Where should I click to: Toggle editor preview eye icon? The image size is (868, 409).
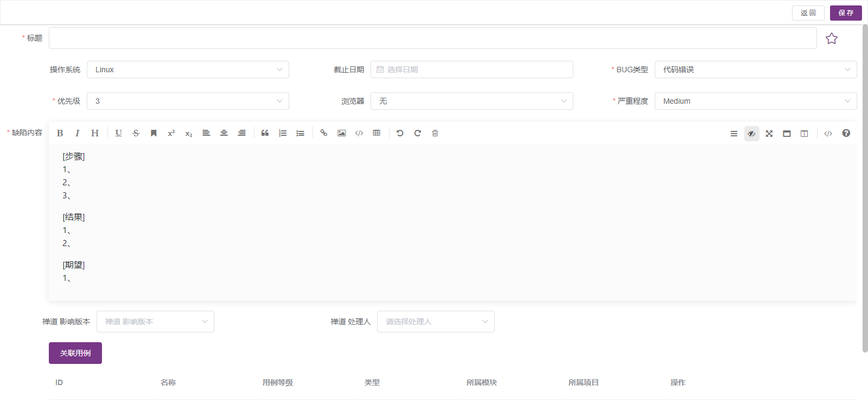752,134
